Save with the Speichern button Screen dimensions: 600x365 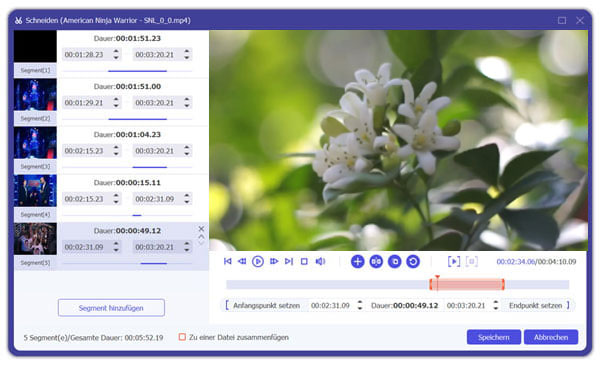point(494,337)
